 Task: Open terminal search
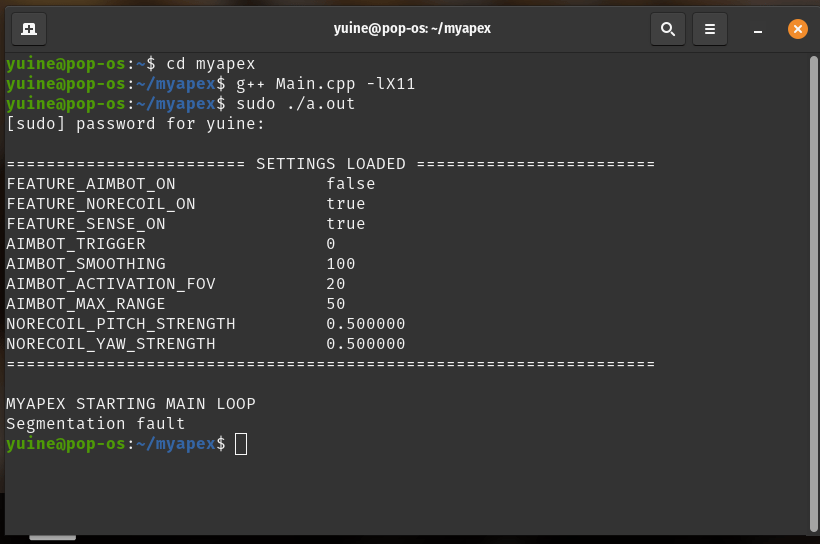[x=667, y=29]
